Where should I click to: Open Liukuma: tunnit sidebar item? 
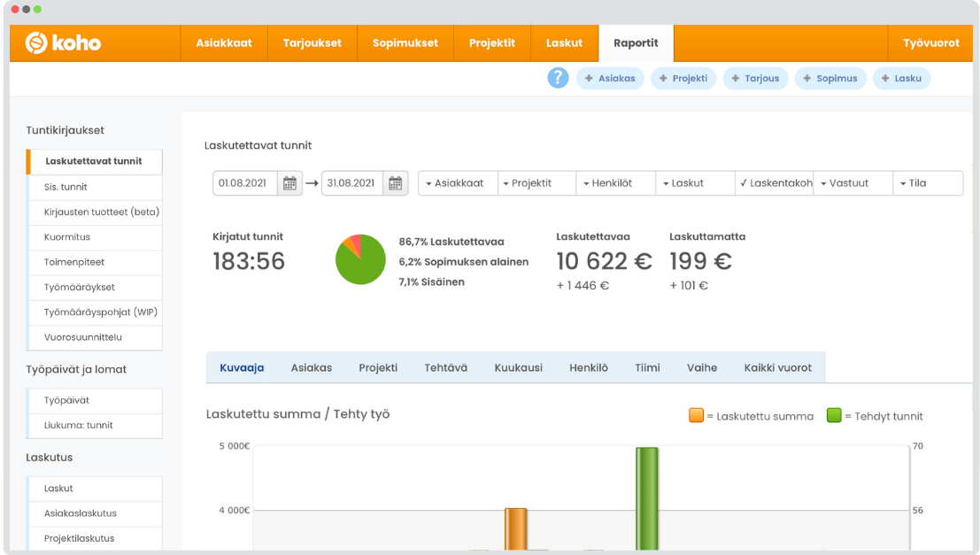[x=95, y=425]
